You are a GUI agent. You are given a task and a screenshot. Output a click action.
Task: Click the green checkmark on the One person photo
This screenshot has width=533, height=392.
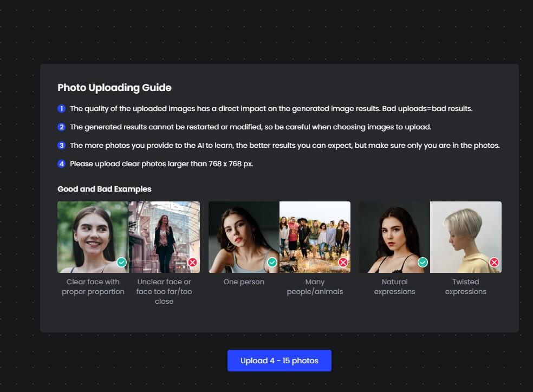(272, 262)
